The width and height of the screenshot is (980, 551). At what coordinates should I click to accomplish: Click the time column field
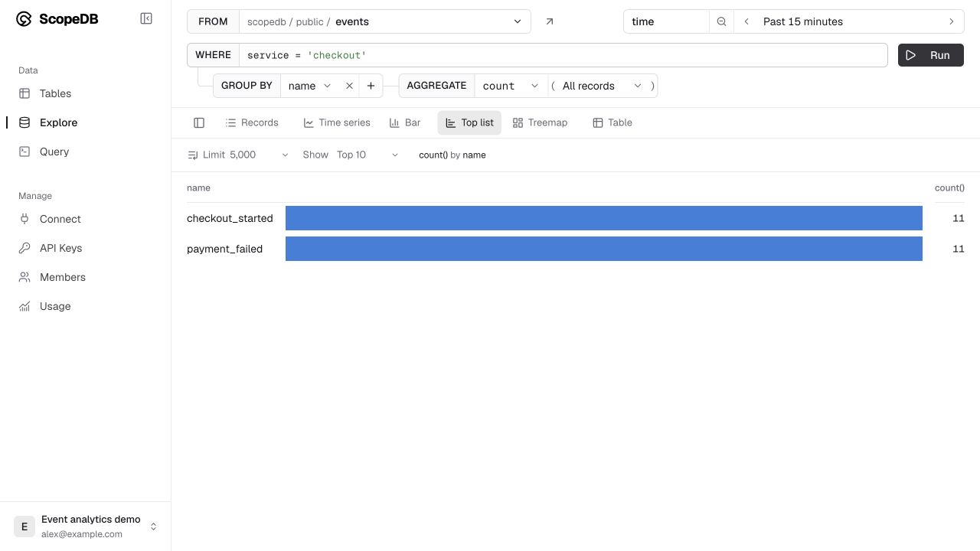pyautogui.click(x=666, y=21)
